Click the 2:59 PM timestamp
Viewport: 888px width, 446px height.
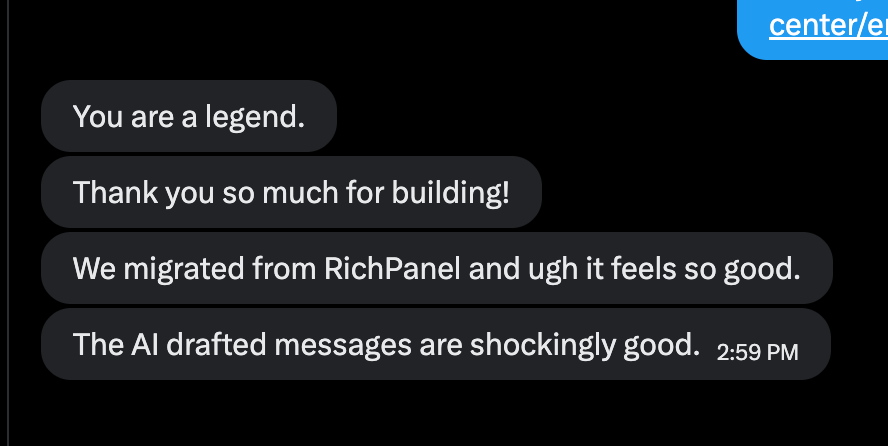click(757, 353)
